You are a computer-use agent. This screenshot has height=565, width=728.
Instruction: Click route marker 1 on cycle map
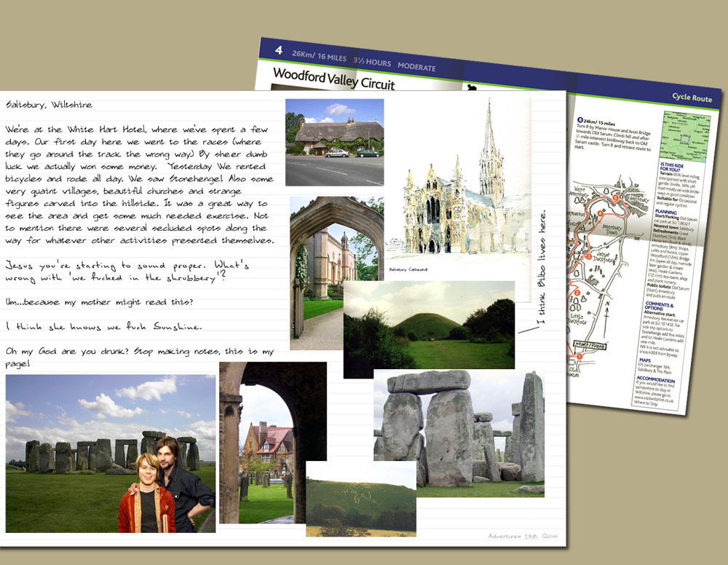(x=579, y=356)
